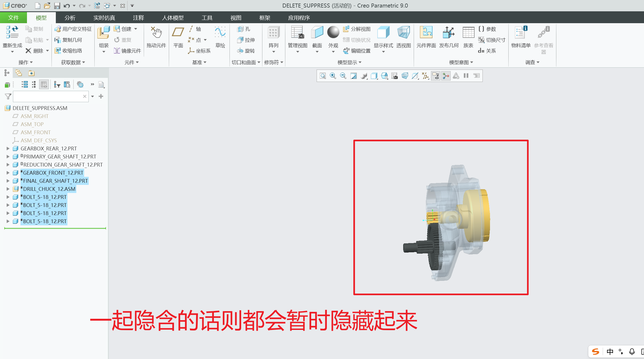Expand the DRILL_CHUCK_12.ASM tree node
Viewport: 644px width, 359px height.
pos(8,189)
